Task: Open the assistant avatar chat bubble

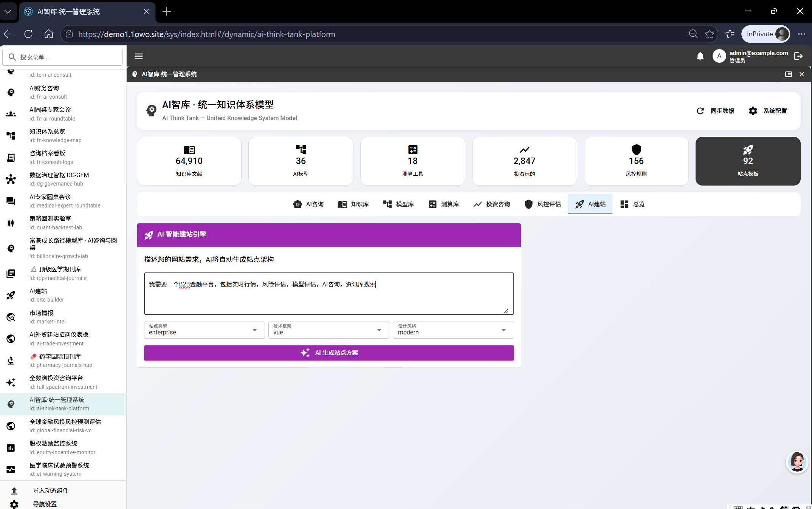Action: click(x=797, y=462)
